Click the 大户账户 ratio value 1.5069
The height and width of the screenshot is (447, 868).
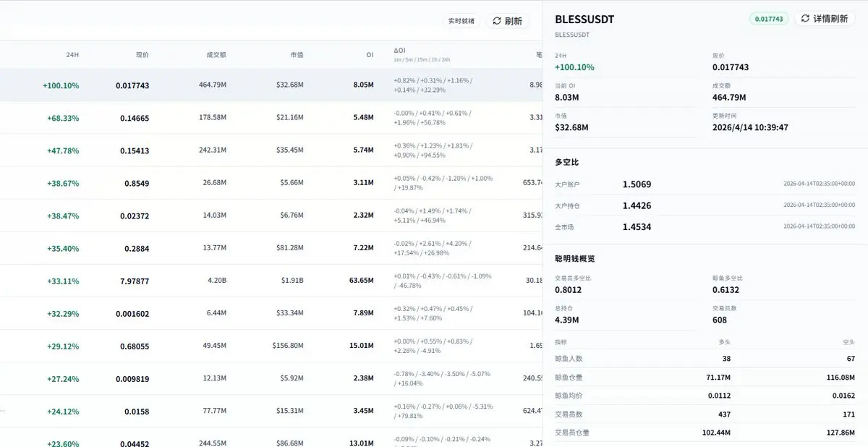(637, 184)
